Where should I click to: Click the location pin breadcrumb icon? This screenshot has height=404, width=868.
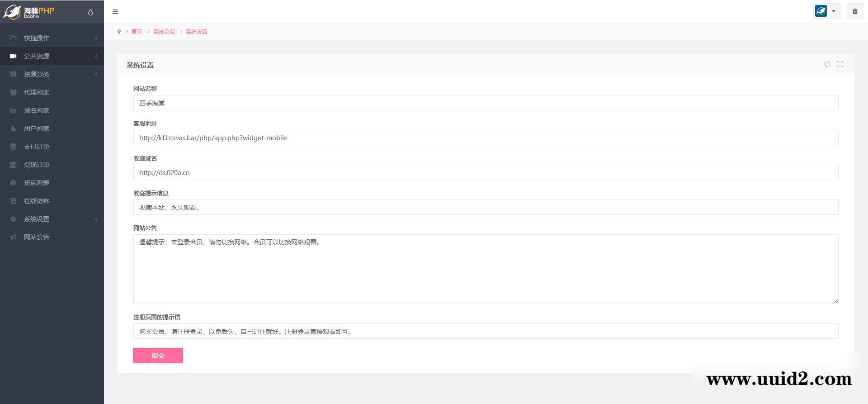pos(119,32)
